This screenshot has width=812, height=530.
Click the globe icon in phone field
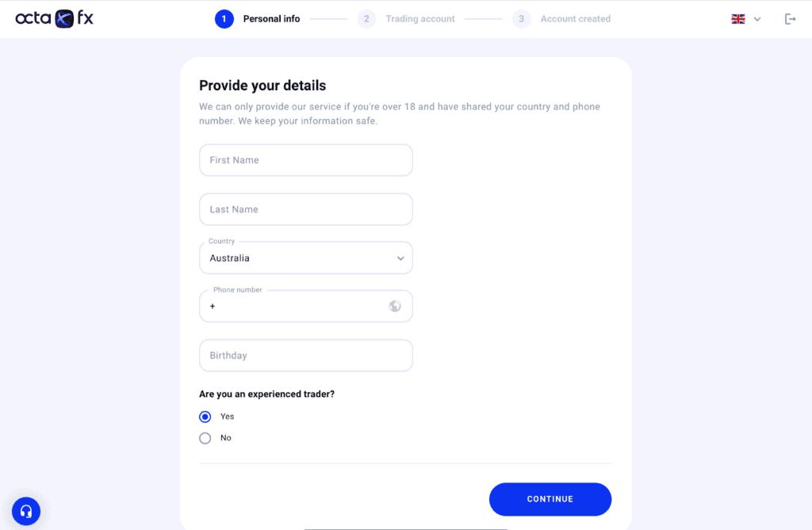pos(395,307)
